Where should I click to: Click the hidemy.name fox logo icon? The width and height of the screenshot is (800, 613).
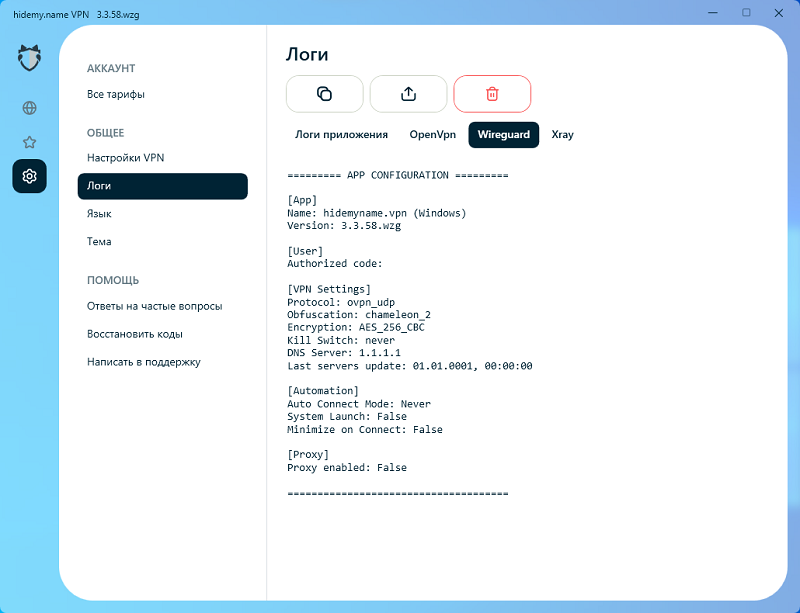29,58
